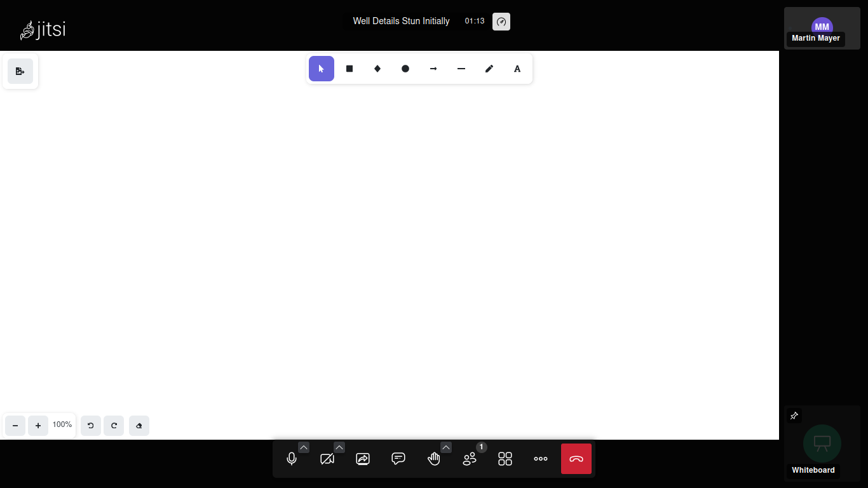Select the Rectangle tool on the whiteboard
868x488 pixels.
point(349,68)
